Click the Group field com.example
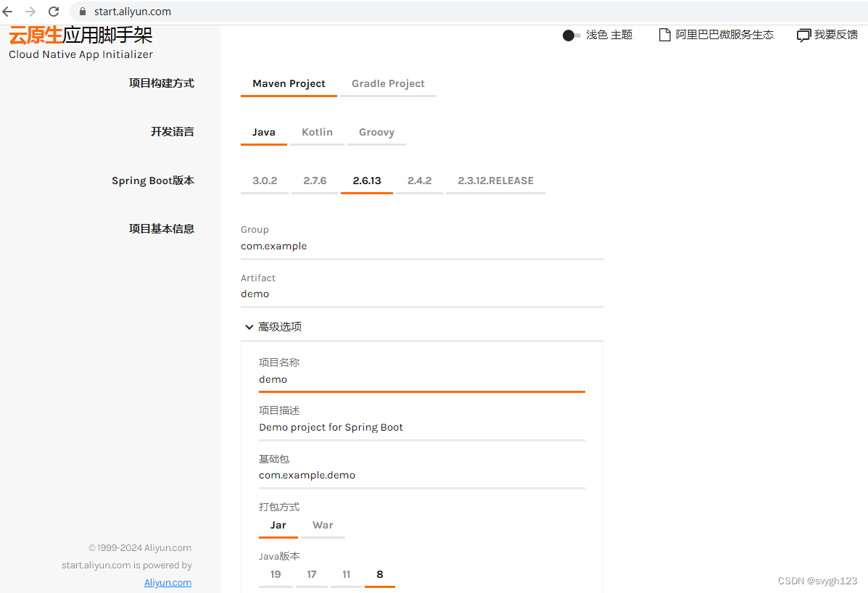868x593 pixels. coord(422,246)
